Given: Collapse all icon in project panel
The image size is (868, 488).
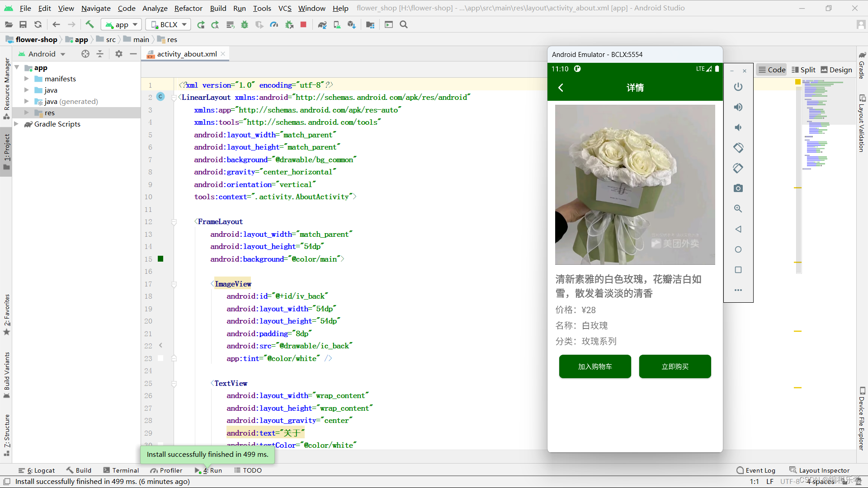Looking at the screenshot, I should pos(100,54).
